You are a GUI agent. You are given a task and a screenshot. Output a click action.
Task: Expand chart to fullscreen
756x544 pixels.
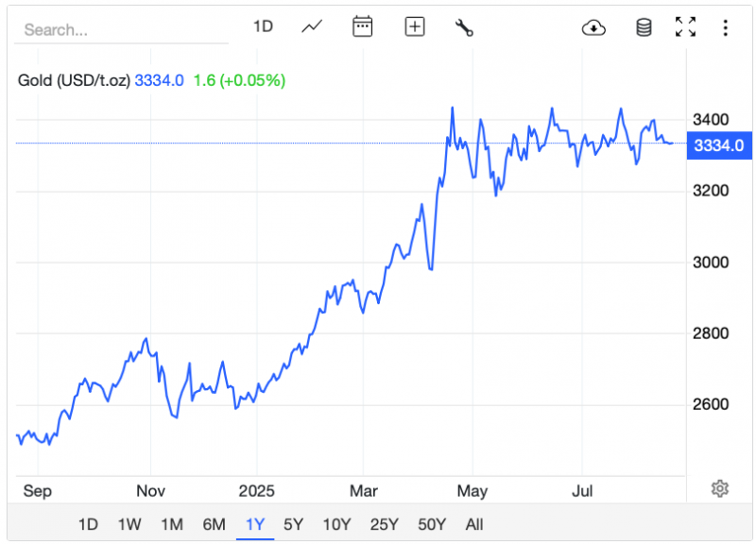[x=685, y=27]
